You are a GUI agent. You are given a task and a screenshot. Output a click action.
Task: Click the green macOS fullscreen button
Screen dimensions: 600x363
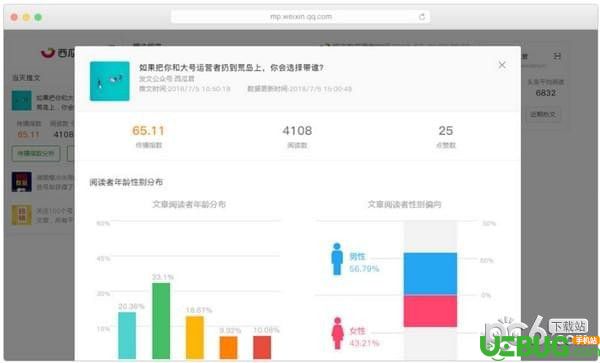(38, 17)
